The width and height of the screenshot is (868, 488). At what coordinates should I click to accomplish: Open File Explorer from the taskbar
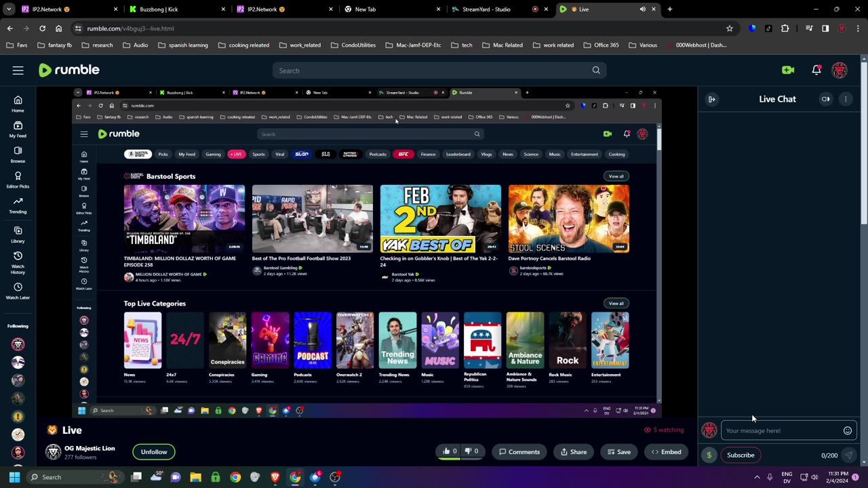(x=196, y=477)
